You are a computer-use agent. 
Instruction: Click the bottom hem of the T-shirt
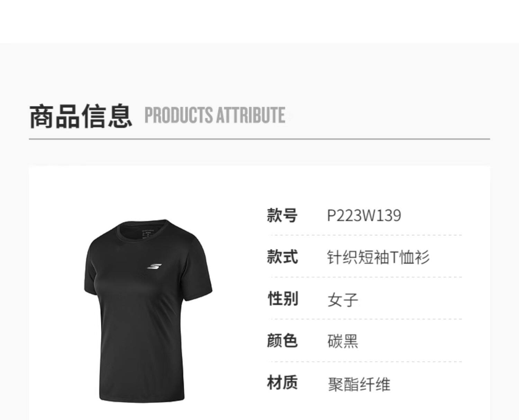point(142,399)
